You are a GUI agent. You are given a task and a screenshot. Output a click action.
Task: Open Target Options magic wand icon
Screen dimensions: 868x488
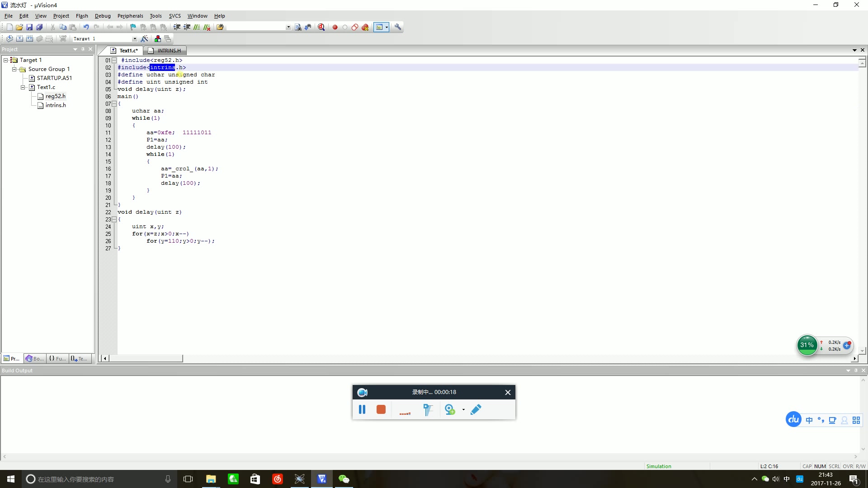tap(145, 39)
